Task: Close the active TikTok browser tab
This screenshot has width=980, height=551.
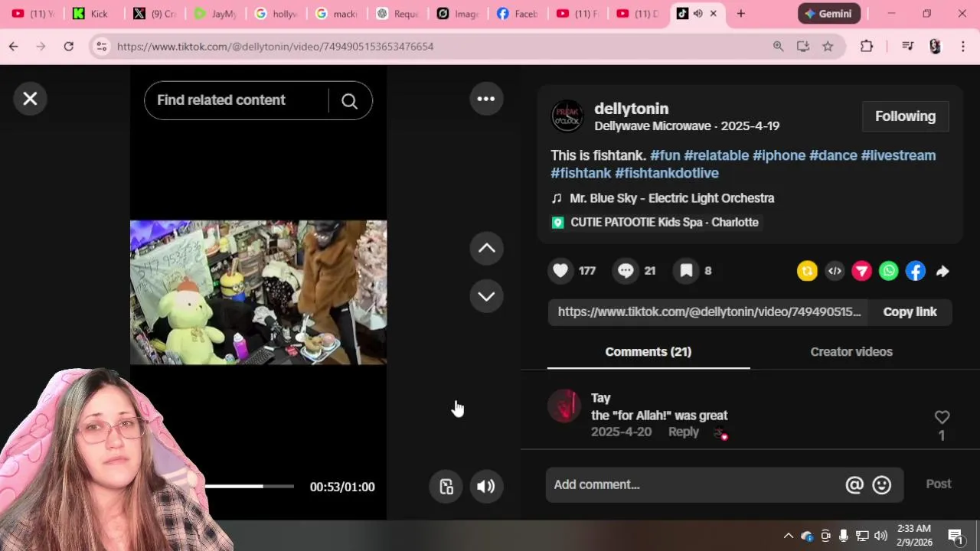Action: click(714, 14)
